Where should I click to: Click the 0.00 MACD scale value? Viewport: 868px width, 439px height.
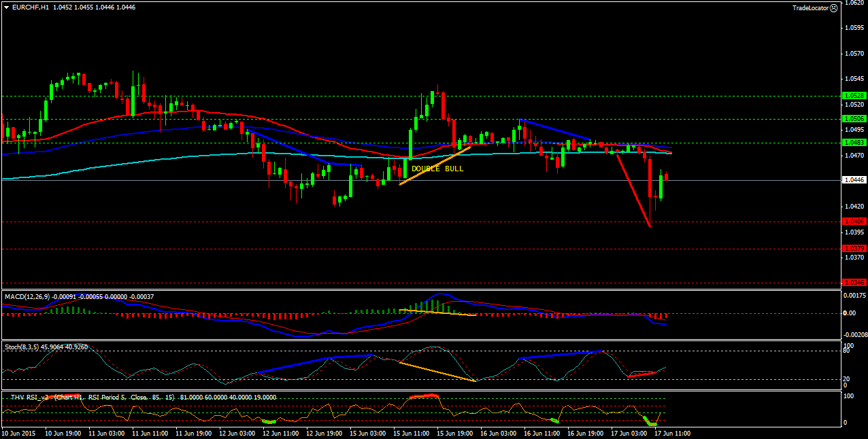(x=849, y=313)
